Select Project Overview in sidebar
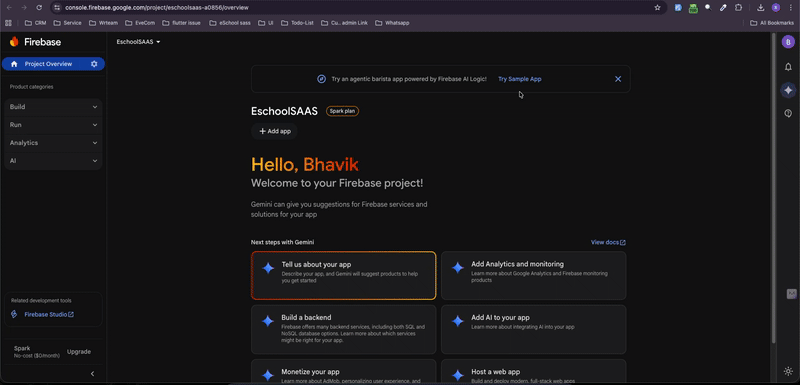The image size is (800, 385). pyautogui.click(x=53, y=64)
